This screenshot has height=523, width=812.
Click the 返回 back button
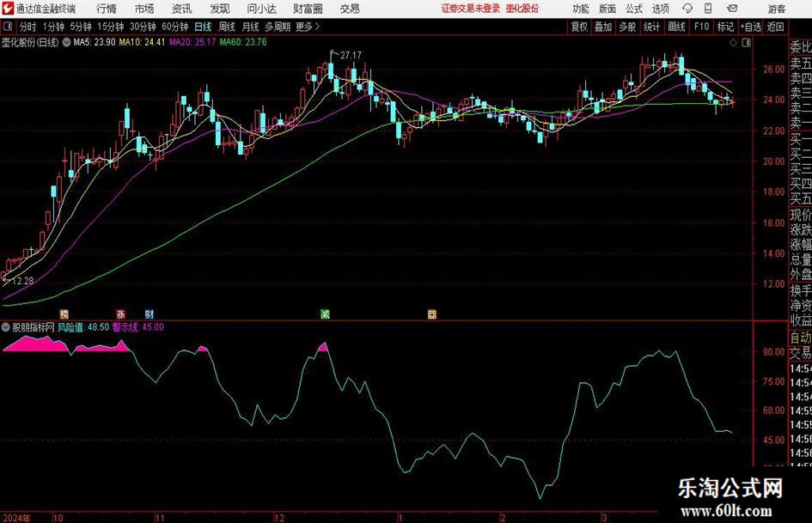pos(776,27)
